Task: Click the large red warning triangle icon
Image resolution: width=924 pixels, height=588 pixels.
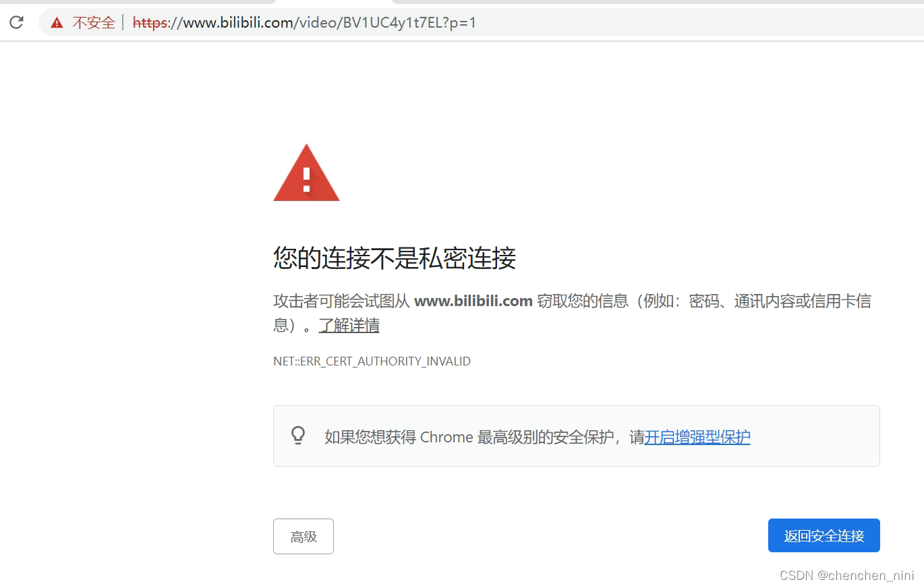Action: (x=306, y=173)
